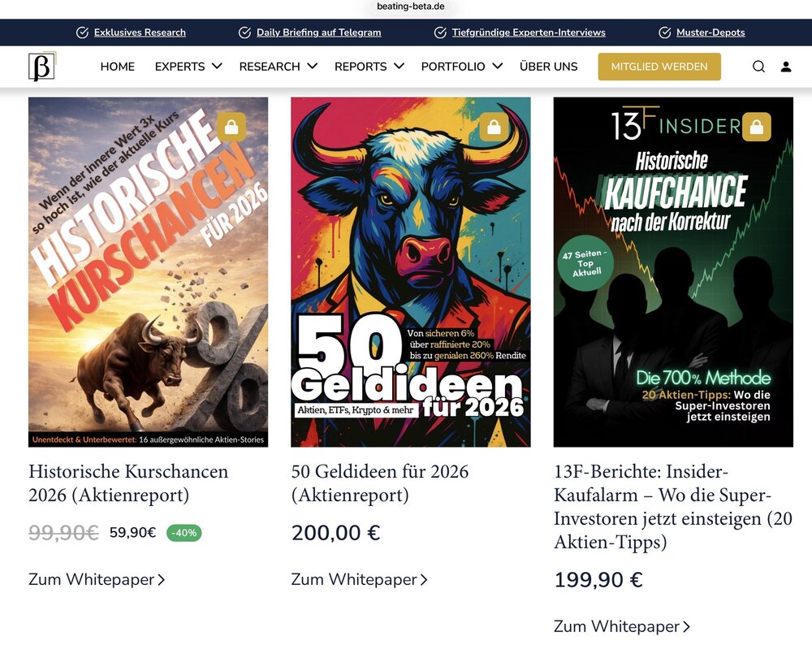Expand the REPORTS dropdown menu

tap(369, 67)
